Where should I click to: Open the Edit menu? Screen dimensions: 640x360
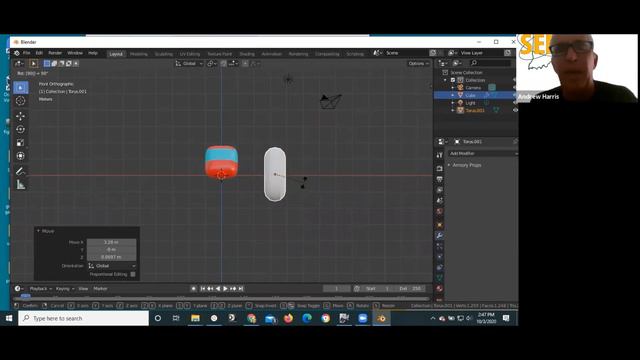[39, 53]
